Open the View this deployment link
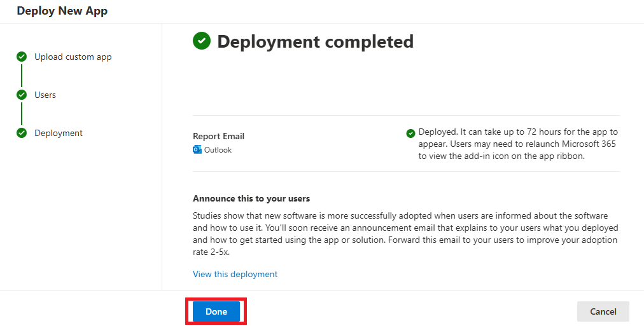 pyautogui.click(x=235, y=274)
